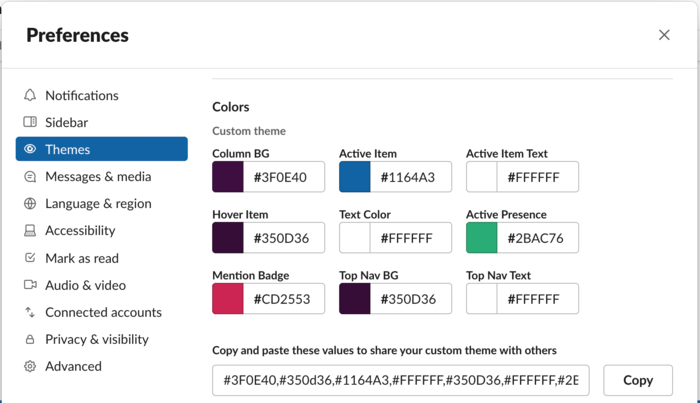Copy the custom theme values
This screenshot has width=700, height=403.
coord(638,380)
